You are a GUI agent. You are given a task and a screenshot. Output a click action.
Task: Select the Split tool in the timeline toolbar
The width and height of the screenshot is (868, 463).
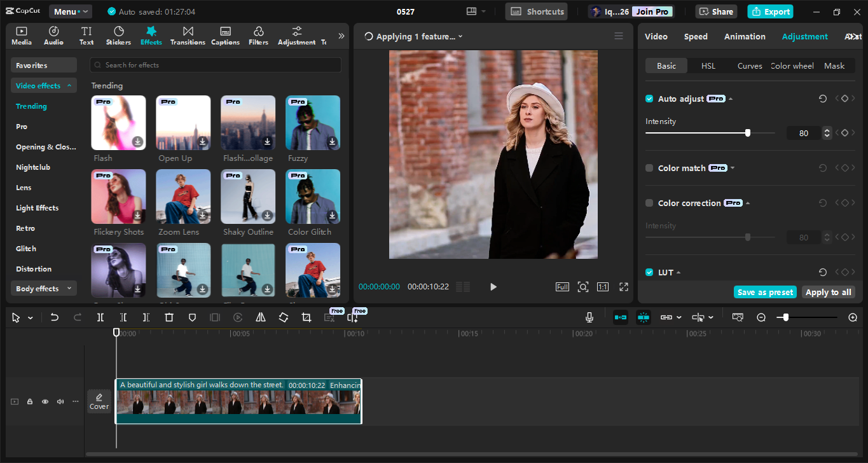pos(100,317)
